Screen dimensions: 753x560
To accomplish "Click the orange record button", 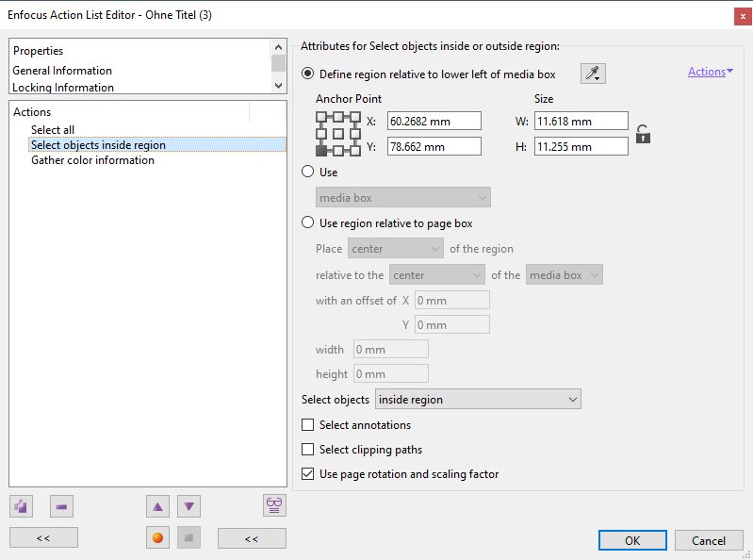I will pyautogui.click(x=157, y=538).
